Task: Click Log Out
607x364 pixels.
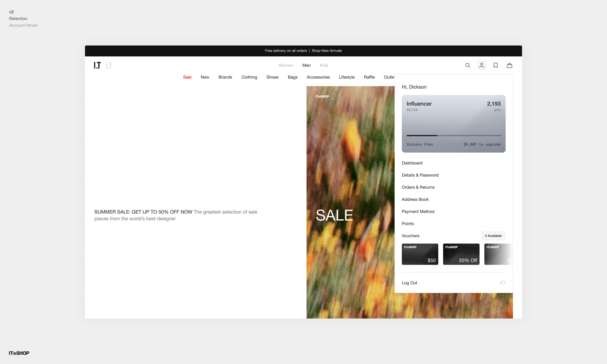Action: (x=409, y=283)
